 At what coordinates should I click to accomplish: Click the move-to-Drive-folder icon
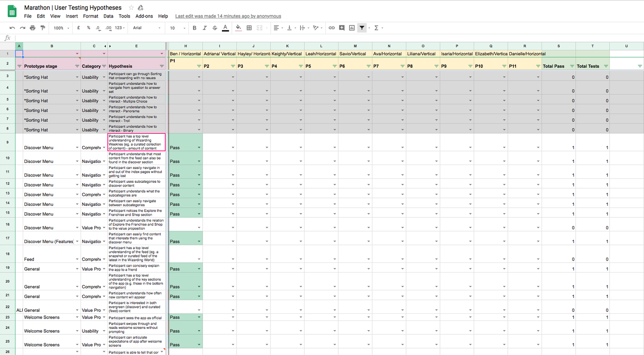[140, 8]
